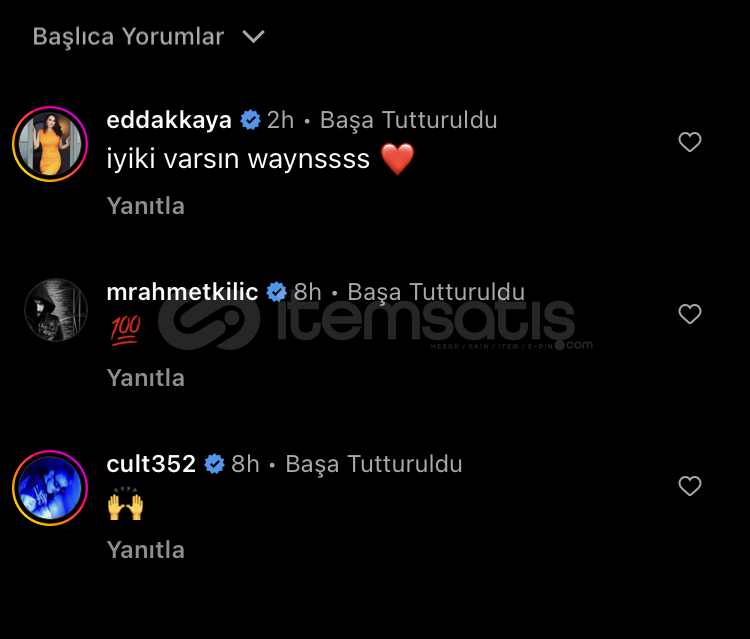Click the mrahmetkilic username
The width and height of the screenshot is (750, 639).
[x=182, y=292]
